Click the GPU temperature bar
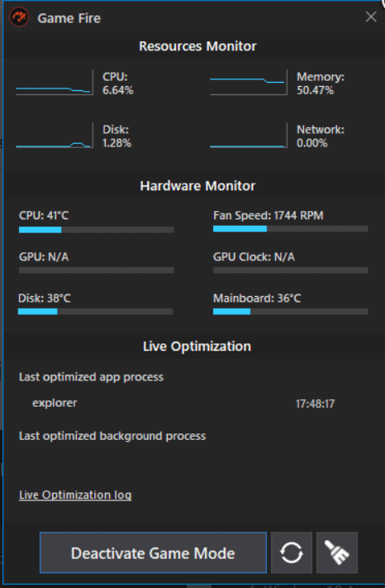Viewport: 385px width, 588px height. coord(96,270)
